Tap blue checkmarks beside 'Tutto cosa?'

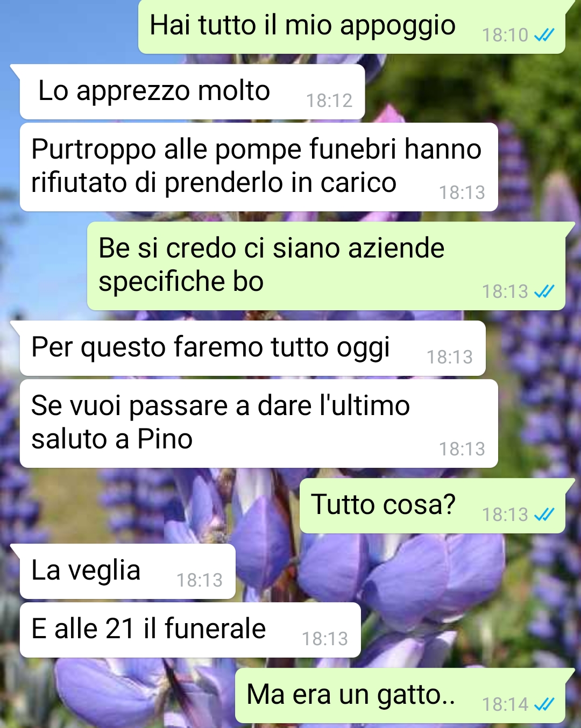(544, 515)
